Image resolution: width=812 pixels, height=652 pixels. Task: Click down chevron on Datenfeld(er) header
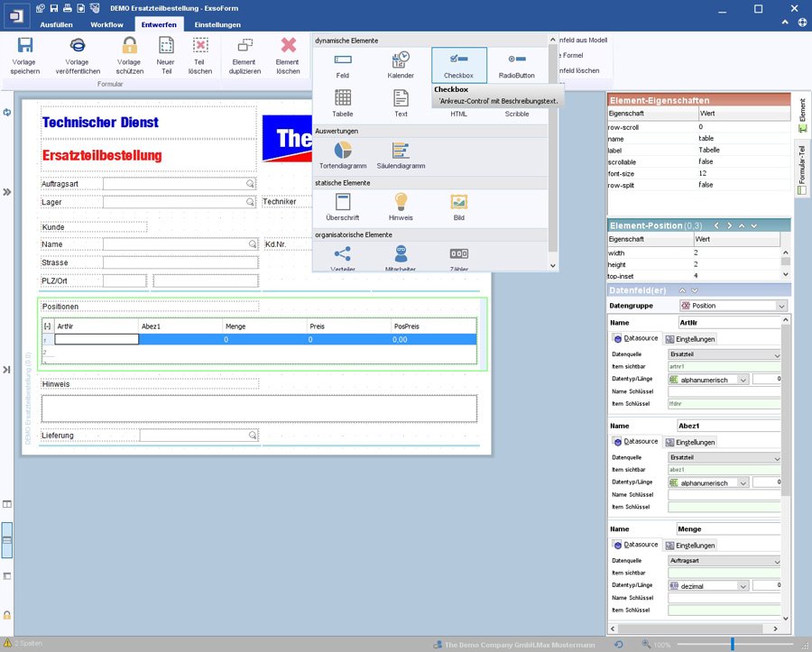[x=695, y=290]
